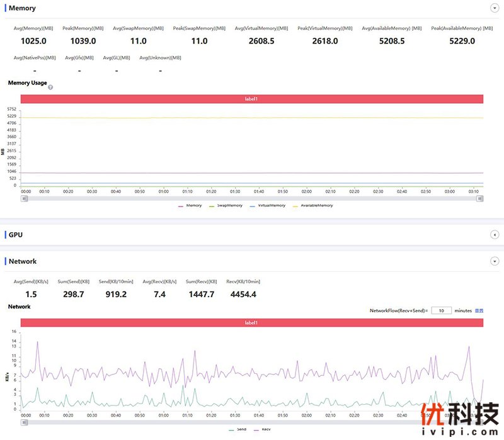Collapse the Network section
This screenshot has height=440, width=504.
point(495,261)
